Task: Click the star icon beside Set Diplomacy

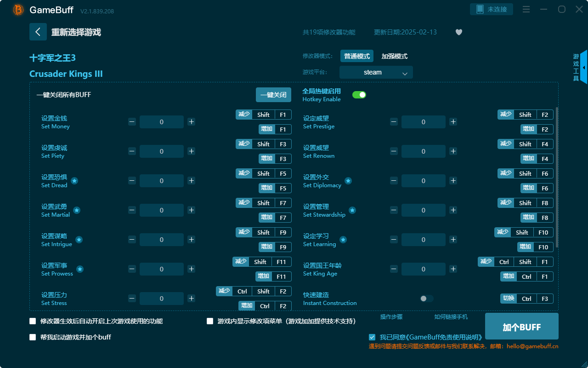Action: click(x=348, y=182)
